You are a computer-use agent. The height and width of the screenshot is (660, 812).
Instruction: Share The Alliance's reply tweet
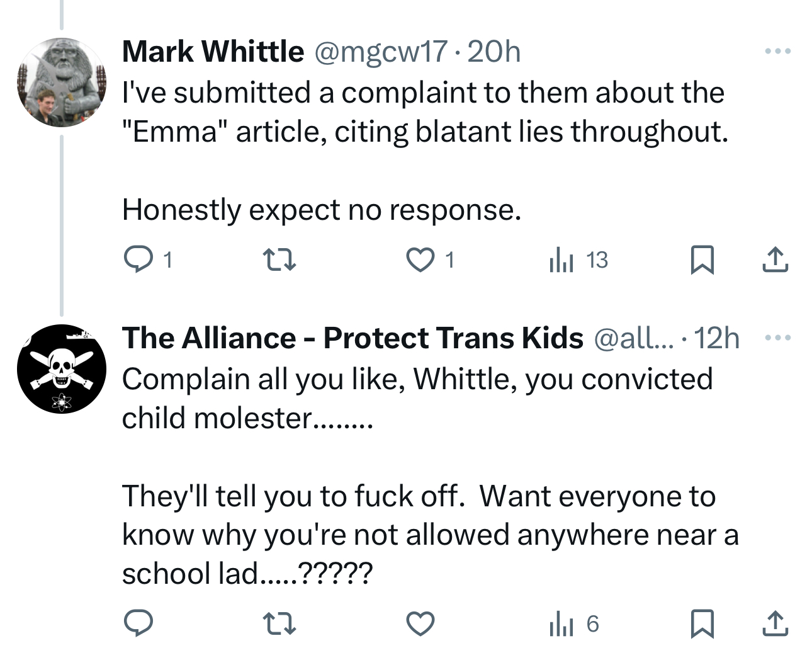[775, 623]
